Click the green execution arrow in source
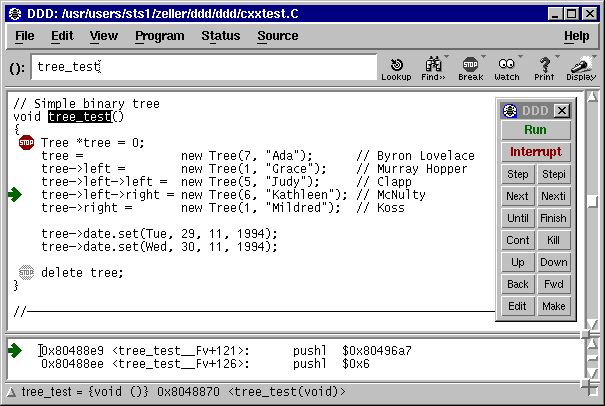Viewport: 605px width, 406px height. click(x=15, y=195)
